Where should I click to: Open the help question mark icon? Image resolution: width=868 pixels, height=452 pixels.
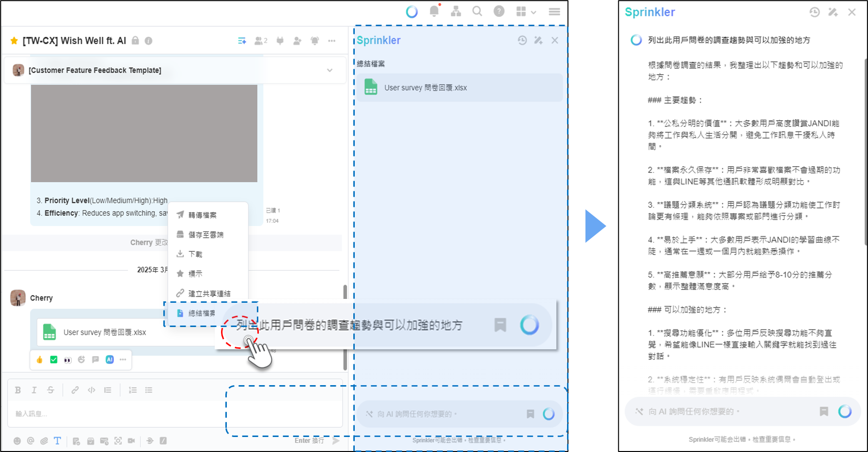499,11
